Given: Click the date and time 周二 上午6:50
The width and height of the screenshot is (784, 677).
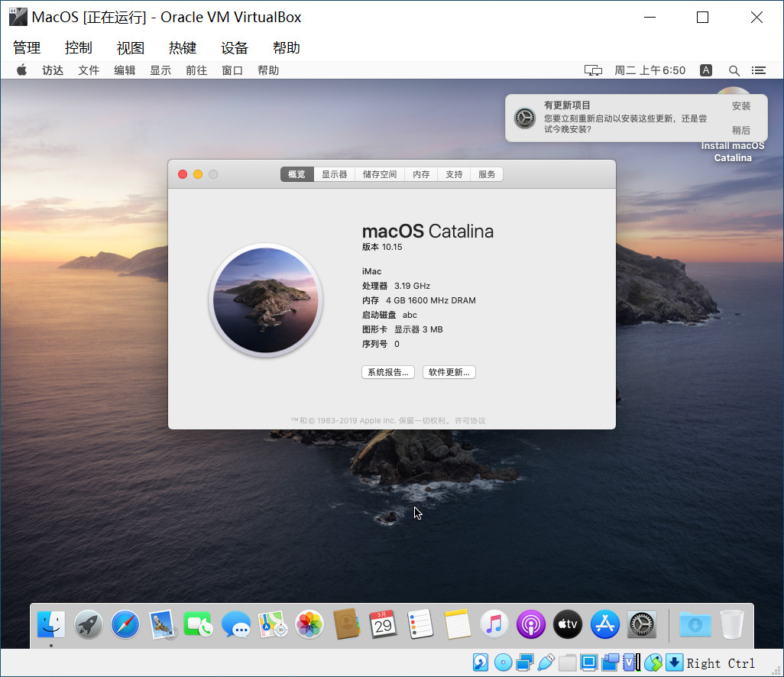Looking at the screenshot, I should 650,70.
